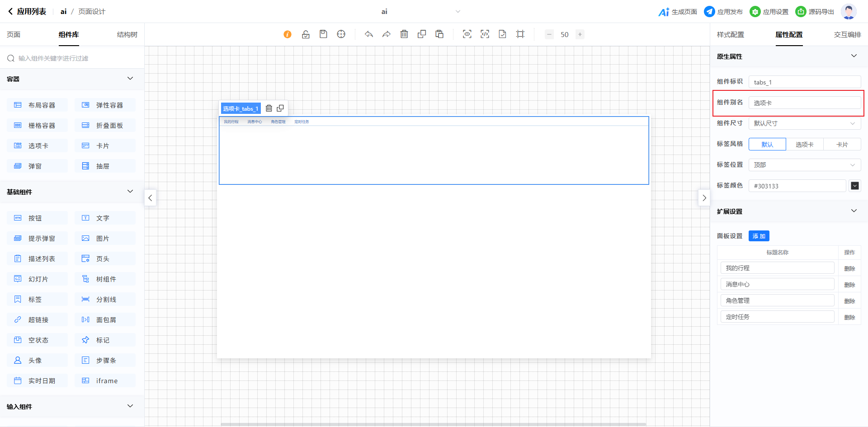The image size is (868, 427).
Task: Open the 组件尺寸 dropdown
Action: (x=805, y=123)
